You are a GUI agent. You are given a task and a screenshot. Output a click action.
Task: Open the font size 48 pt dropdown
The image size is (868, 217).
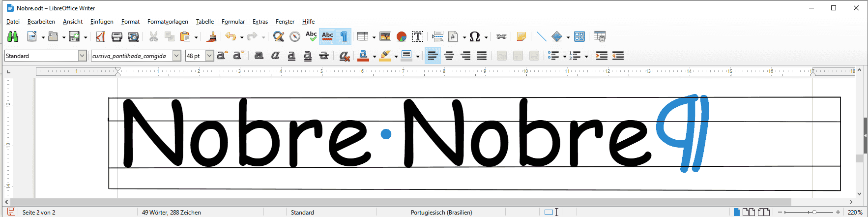pos(209,56)
